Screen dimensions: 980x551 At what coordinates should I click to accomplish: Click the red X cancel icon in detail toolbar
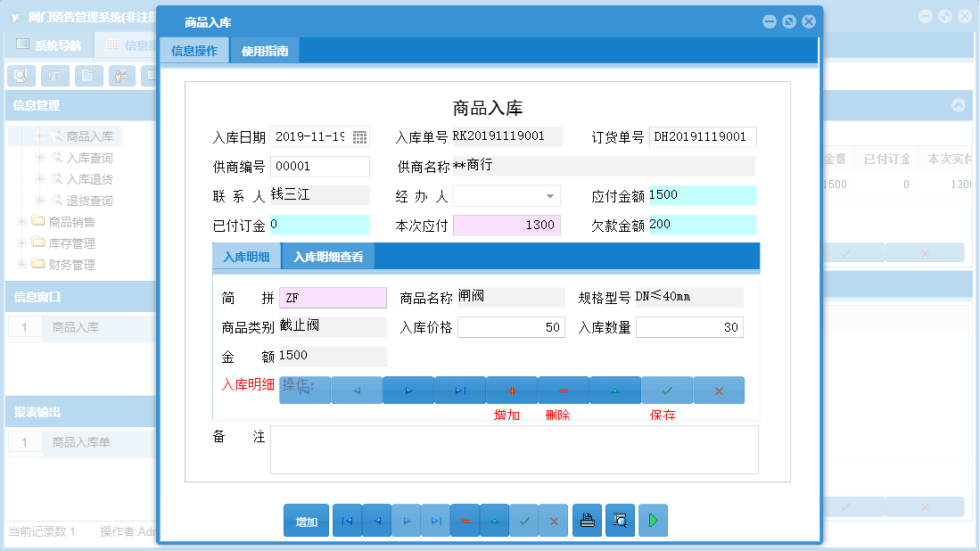719,390
